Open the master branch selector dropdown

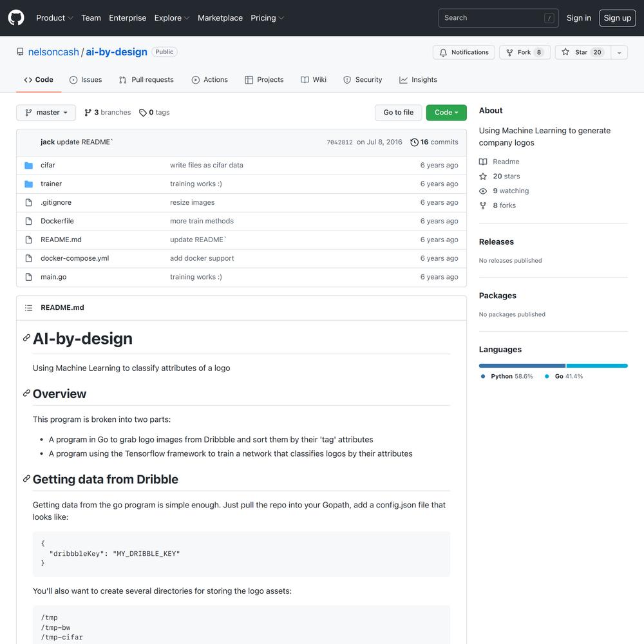click(x=46, y=113)
